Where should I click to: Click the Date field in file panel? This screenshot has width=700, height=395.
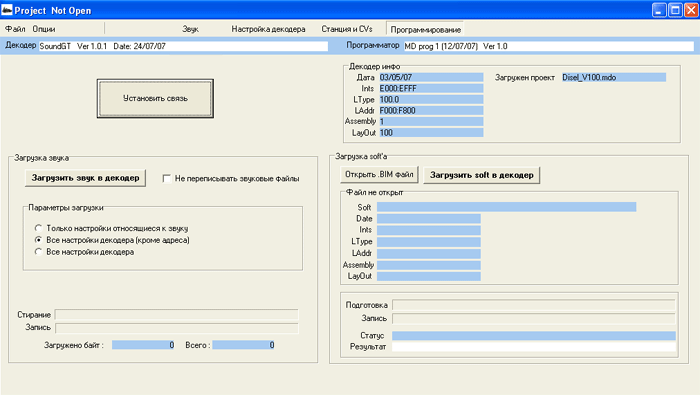(x=429, y=219)
